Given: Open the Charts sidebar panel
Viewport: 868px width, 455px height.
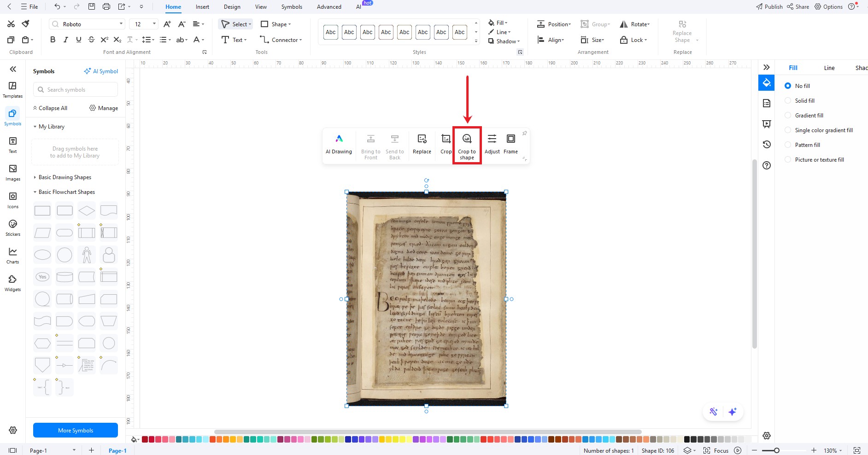Looking at the screenshot, I should [13, 256].
